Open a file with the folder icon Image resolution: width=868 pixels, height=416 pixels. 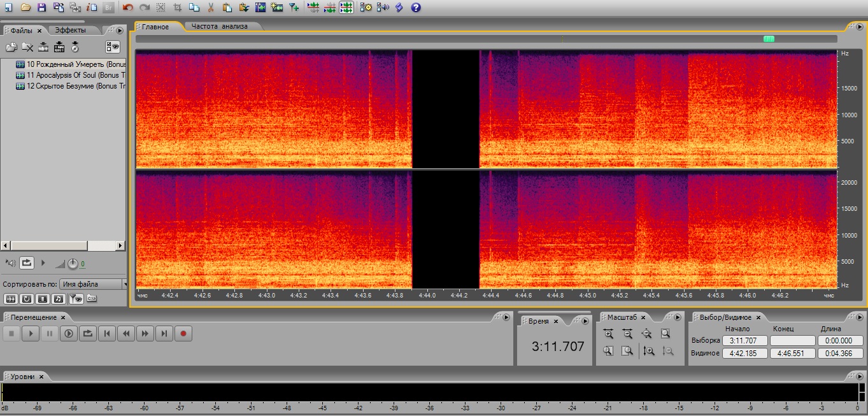(x=25, y=8)
